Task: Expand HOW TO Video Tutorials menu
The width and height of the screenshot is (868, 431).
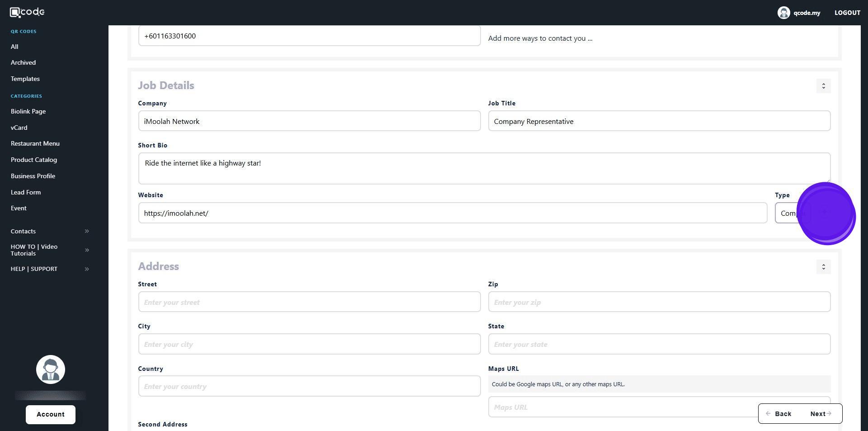Action: click(87, 250)
